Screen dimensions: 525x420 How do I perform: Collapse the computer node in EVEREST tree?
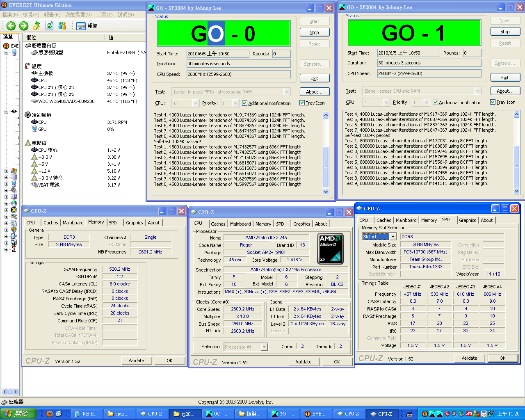click(x=7, y=52)
